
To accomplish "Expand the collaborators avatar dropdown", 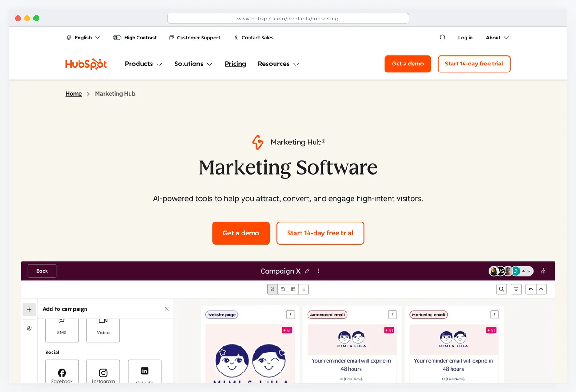I will pos(527,271).
